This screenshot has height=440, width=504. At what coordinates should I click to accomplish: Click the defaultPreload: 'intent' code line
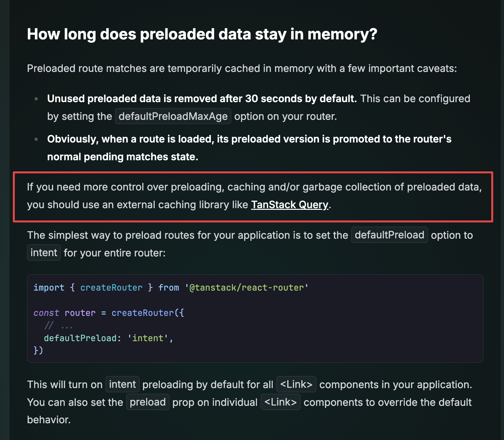[x=108, y=338]
